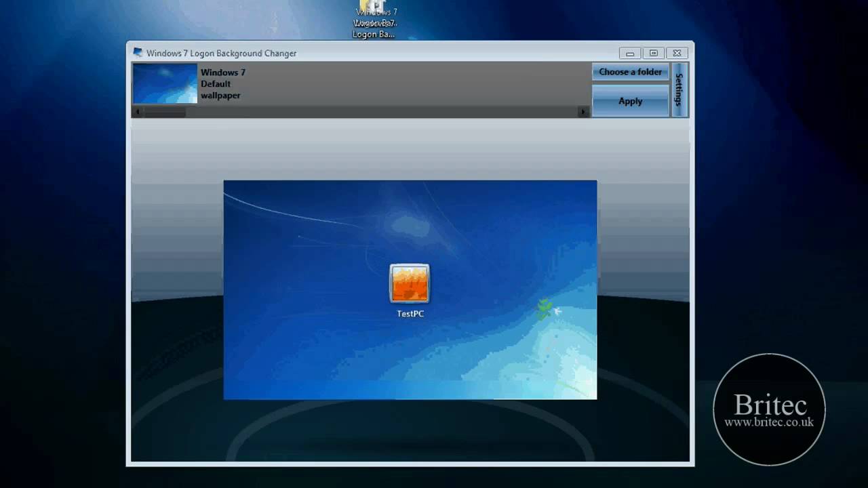Click the logon screen preview image
Image resolution: width=868 pixels, height=488 pixels.
410,289
